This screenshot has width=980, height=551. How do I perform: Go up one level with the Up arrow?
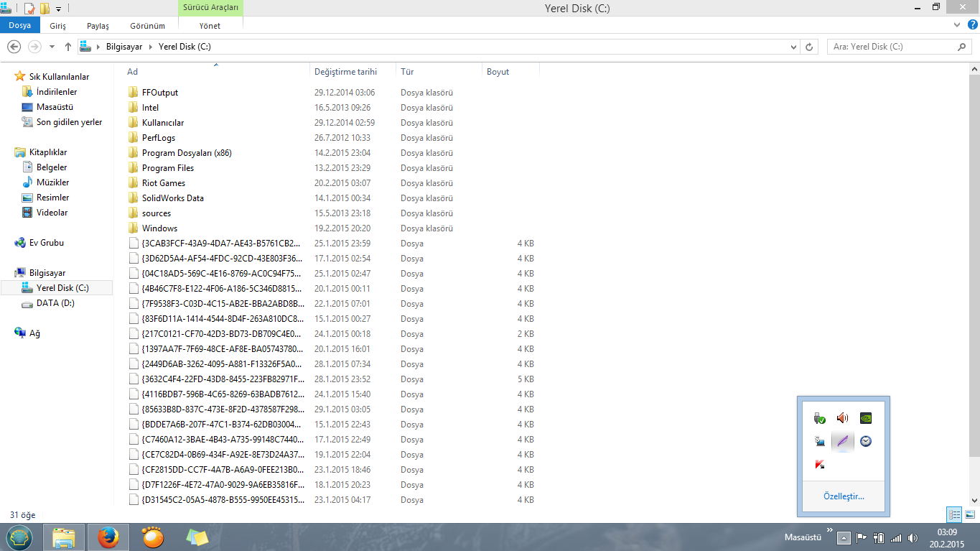(68, 47)
